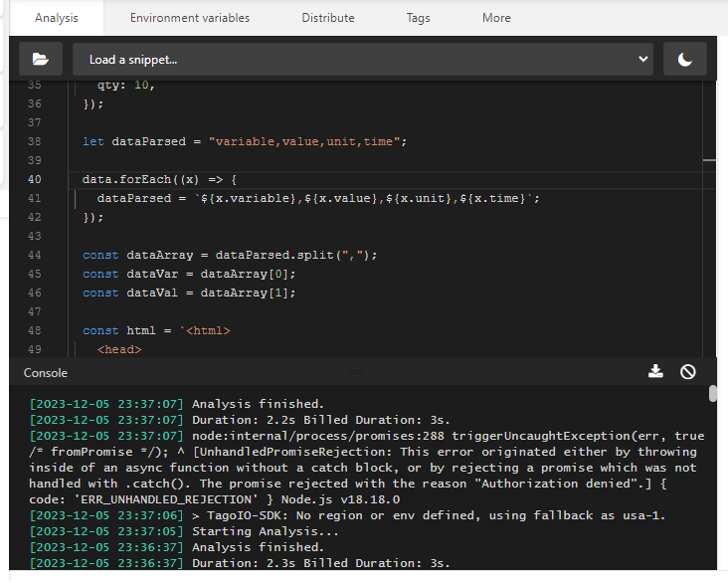Open the More tab

tap(496, 18)
